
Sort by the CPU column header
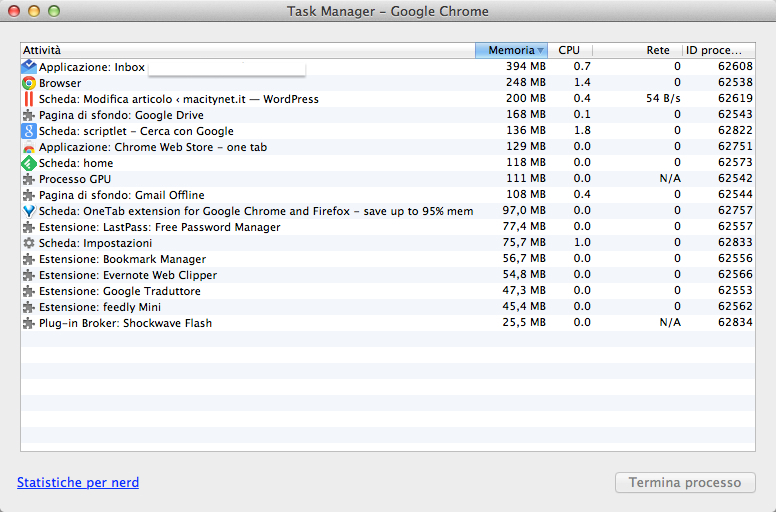tap(569, 50)
